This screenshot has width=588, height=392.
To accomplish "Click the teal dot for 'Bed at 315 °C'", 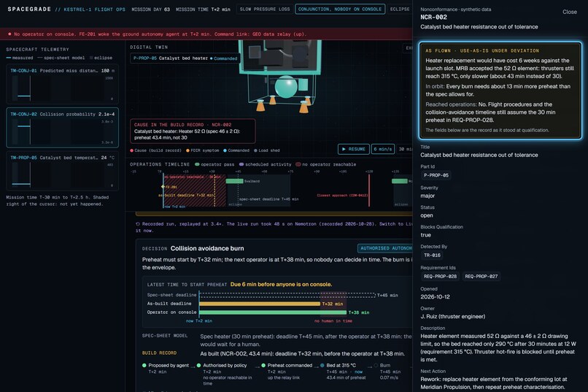I will [x=322, y=366].
